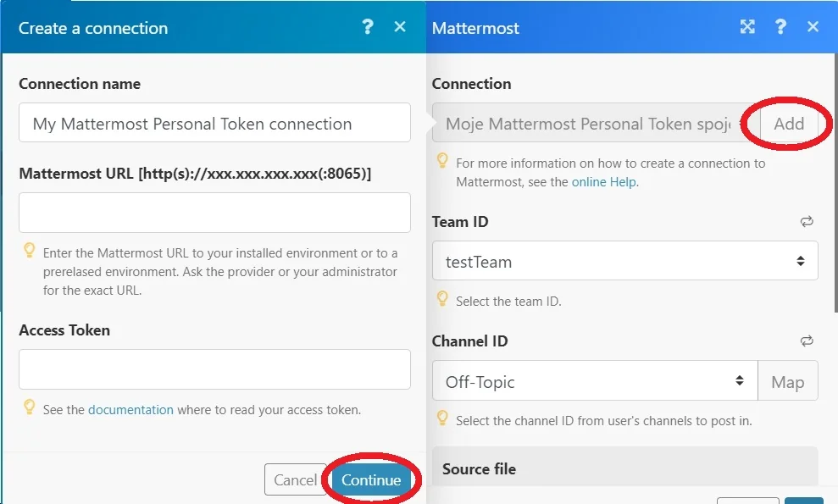
Task: Click the Connection name input field
Action: [x=214, y=123]
